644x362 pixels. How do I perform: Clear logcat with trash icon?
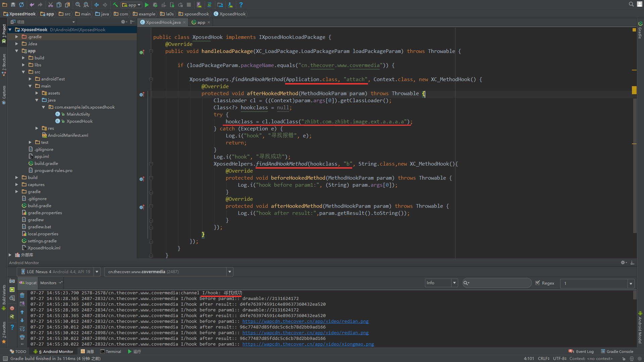(22, 295)
